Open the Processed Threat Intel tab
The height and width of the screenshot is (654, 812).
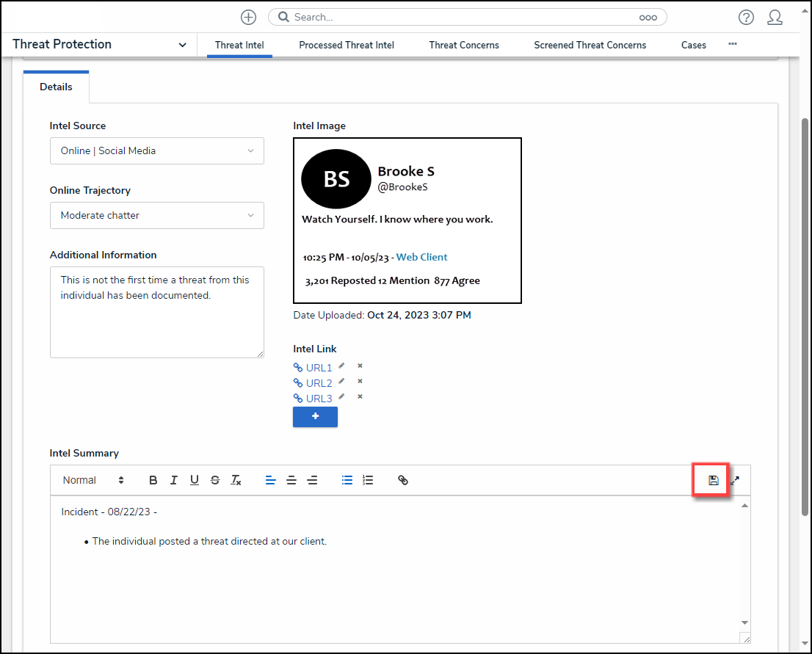tap(347, 45)
